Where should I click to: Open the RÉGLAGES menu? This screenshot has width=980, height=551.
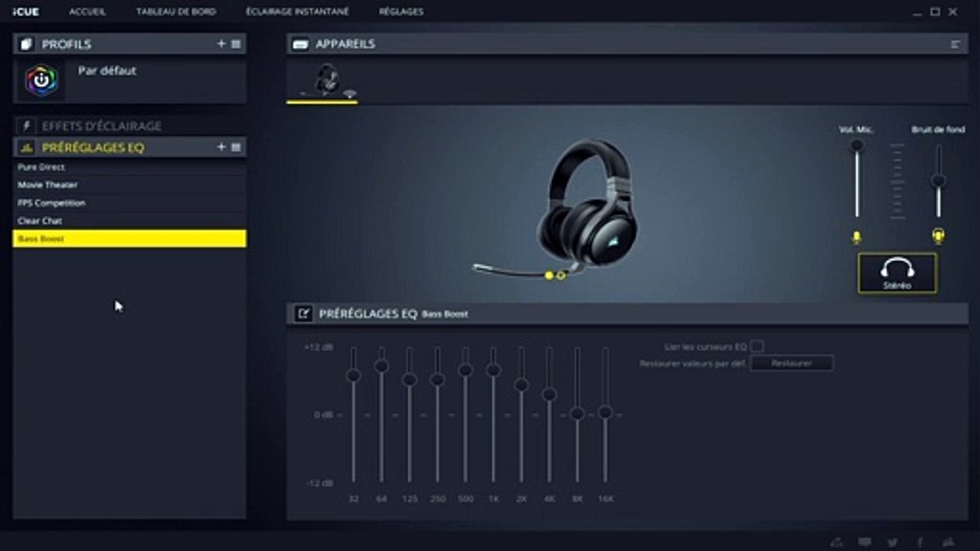(401, 11)
